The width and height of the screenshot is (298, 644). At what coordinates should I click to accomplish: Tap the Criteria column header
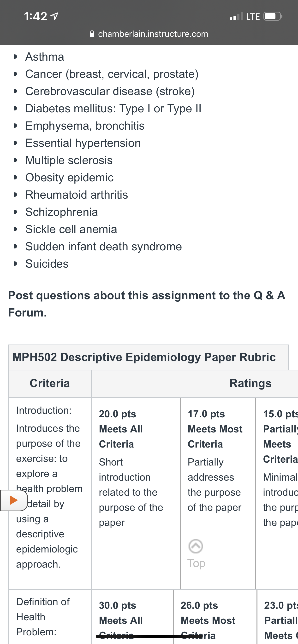(50, 384)
